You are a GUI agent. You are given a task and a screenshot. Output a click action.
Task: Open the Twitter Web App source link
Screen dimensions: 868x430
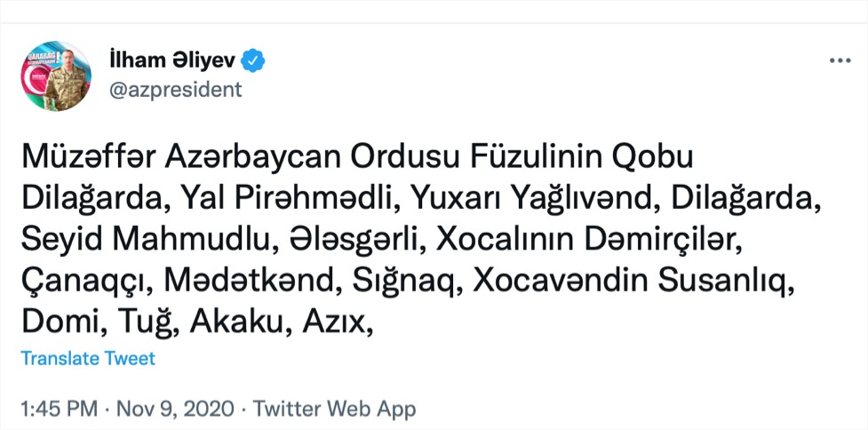334,410
